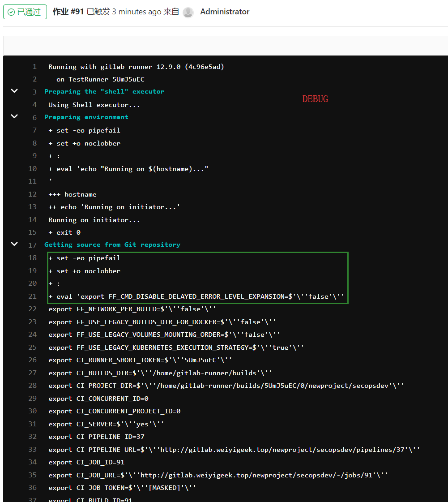Screen dimensions: 448x502
Task: Collapse the "Preparing the shell executor" section chevron
Action: (x=14, y=91)
